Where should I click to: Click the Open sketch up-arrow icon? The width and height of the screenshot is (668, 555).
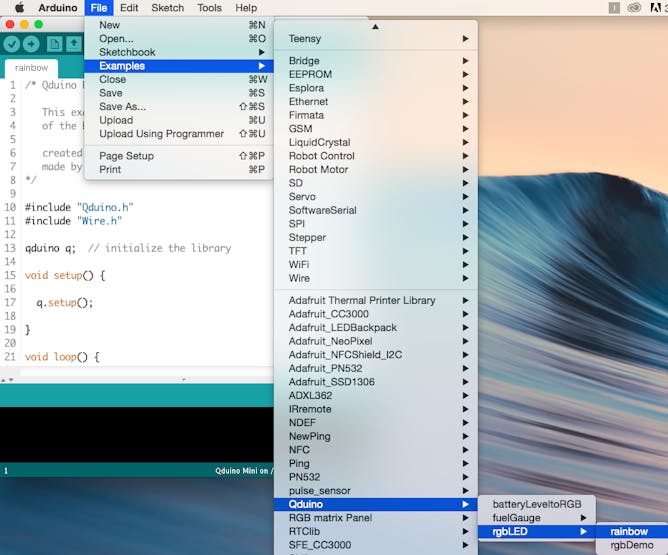74,44
